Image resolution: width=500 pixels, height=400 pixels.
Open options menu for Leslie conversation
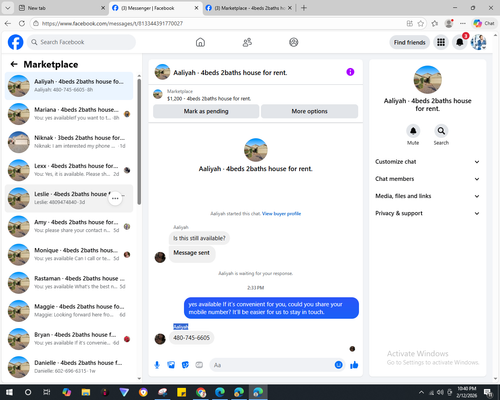tap(115, 198)
